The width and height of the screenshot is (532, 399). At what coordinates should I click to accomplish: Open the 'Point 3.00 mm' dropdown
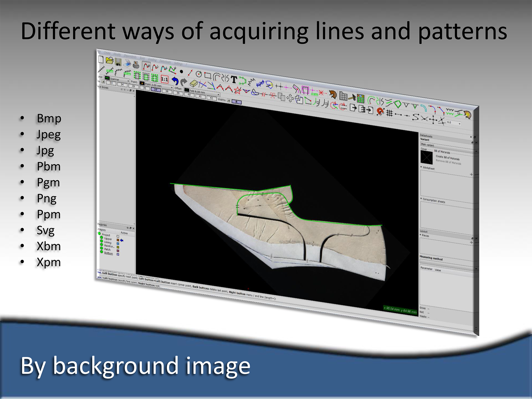coord(156,85)
